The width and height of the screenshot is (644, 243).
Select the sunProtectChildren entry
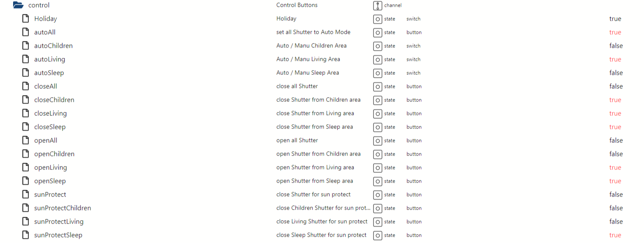click(63, 208)
